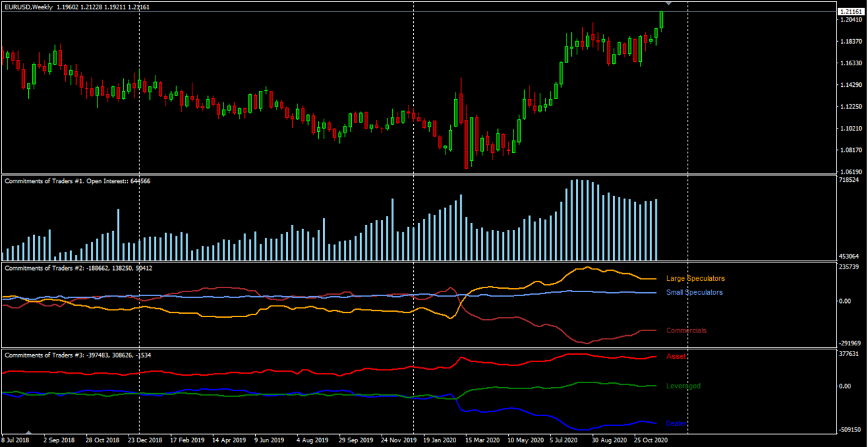Select the Large Speculators line label

pos(695,279)
